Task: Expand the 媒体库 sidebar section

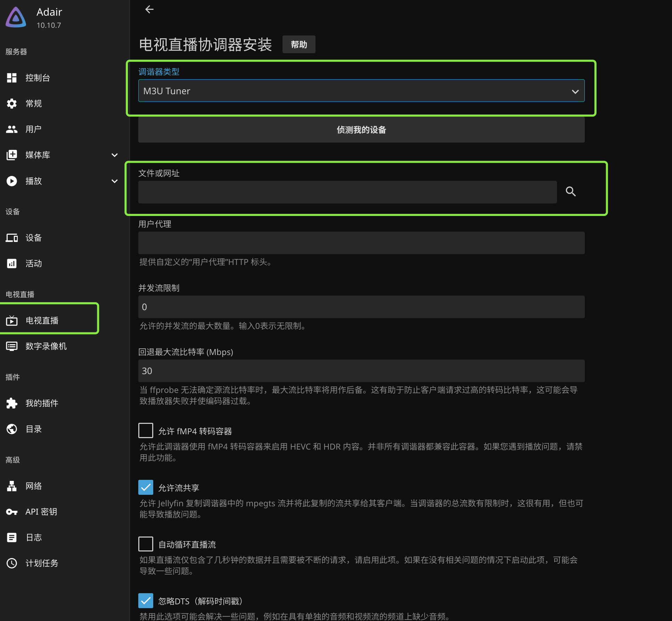Action: (x=114, y=155)
